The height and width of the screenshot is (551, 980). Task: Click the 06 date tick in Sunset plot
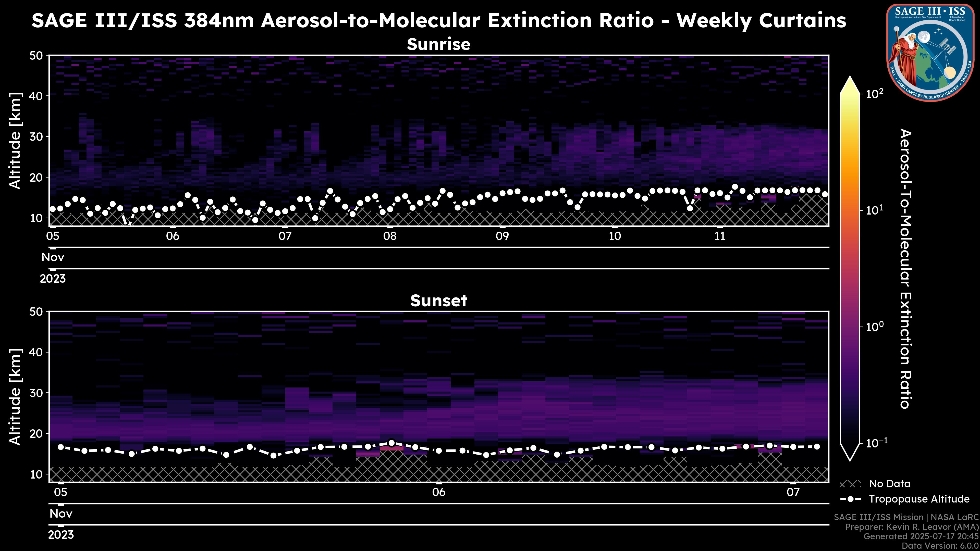pyautogui.click(x=439, y=492)
